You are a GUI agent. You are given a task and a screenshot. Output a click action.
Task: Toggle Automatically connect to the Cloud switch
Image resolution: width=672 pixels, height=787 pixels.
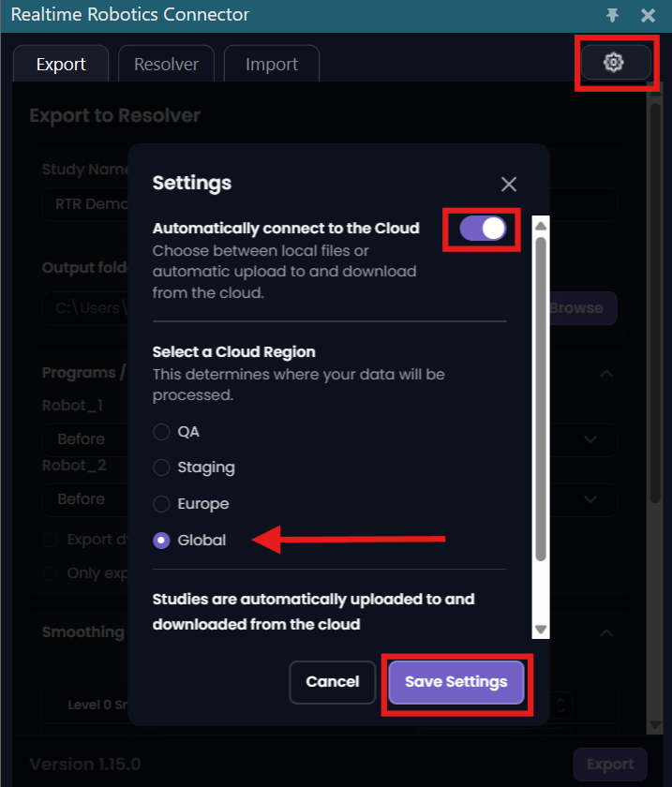coord(483,229)
